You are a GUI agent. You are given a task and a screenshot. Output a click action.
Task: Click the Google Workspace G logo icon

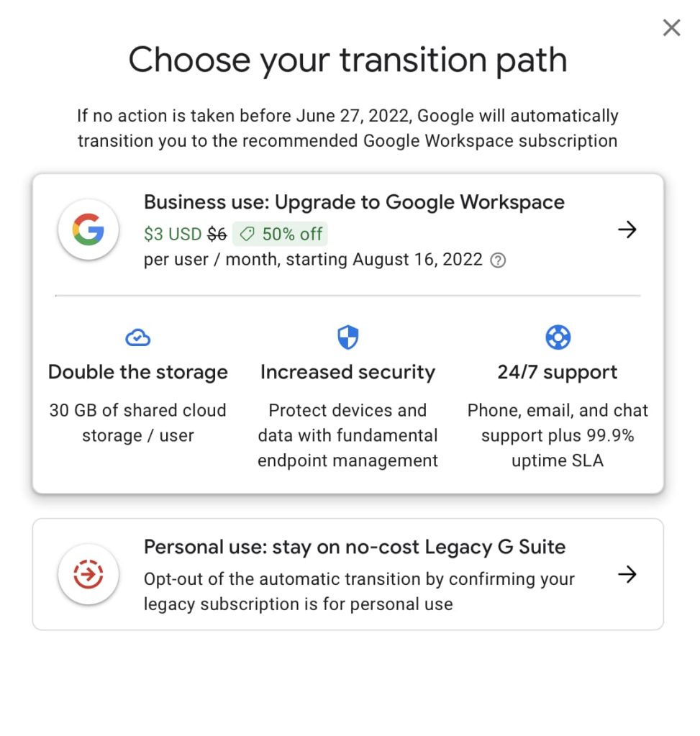(88, 229)
